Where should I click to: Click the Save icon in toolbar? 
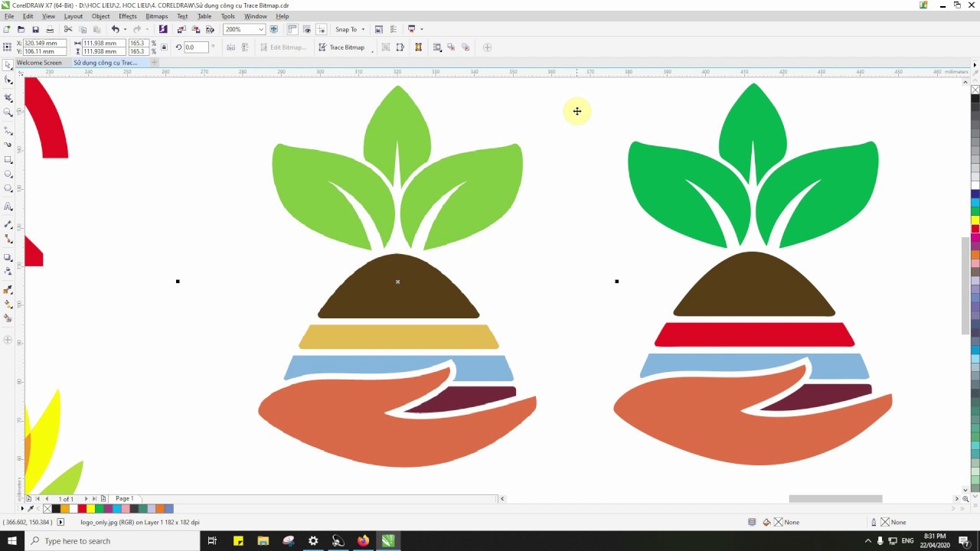pos(35,29)
